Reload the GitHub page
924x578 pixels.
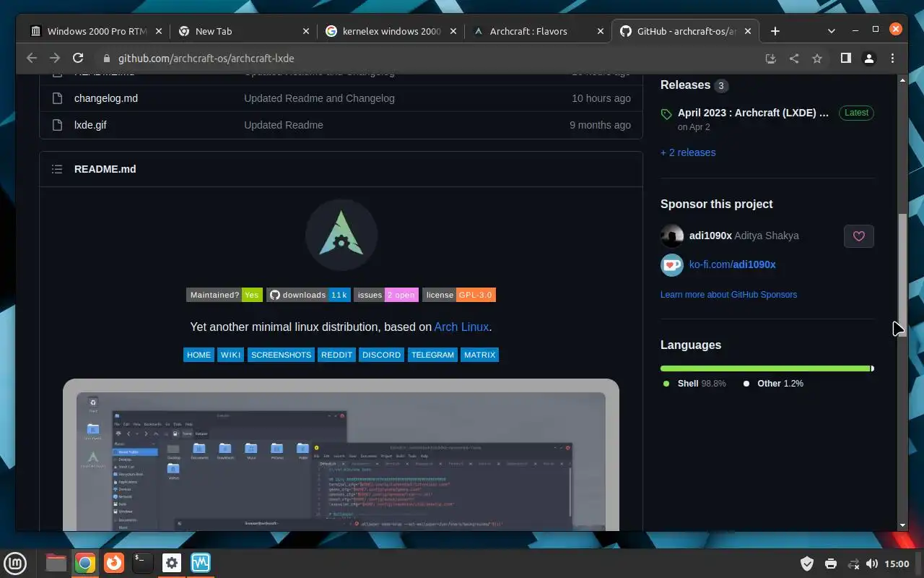tap(78, 59)
